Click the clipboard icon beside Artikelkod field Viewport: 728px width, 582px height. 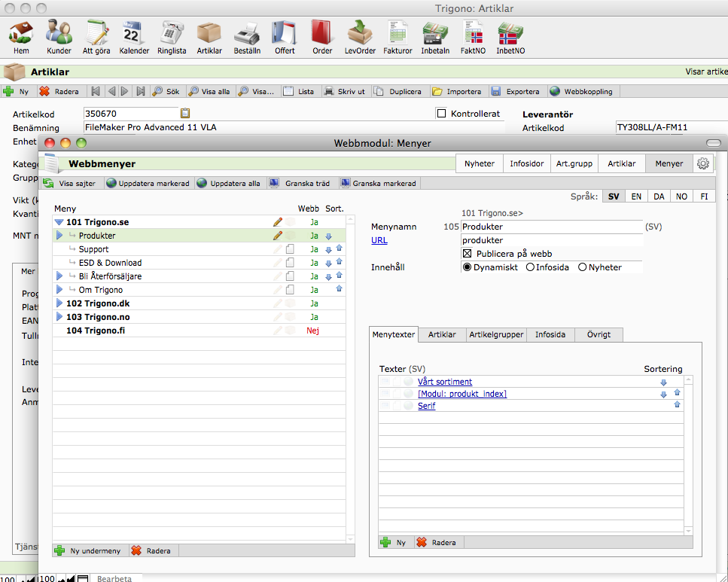click(x=184, y=113)
